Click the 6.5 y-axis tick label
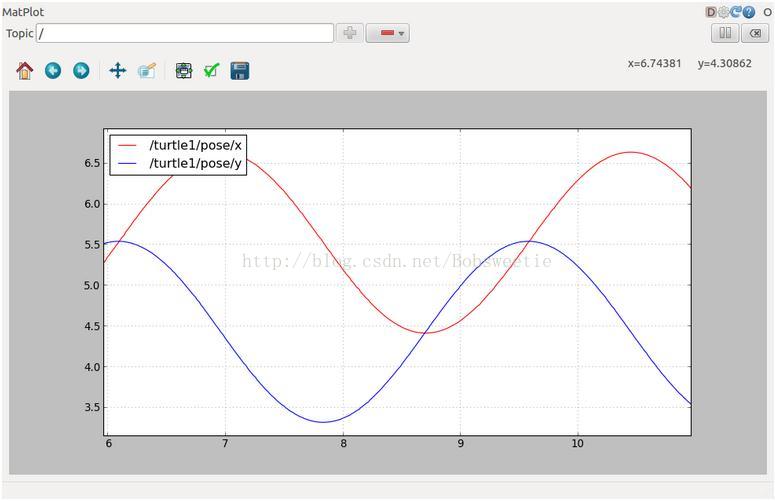Image resolution: width=775 pixels, height=501 pixels. pos(92,163)
